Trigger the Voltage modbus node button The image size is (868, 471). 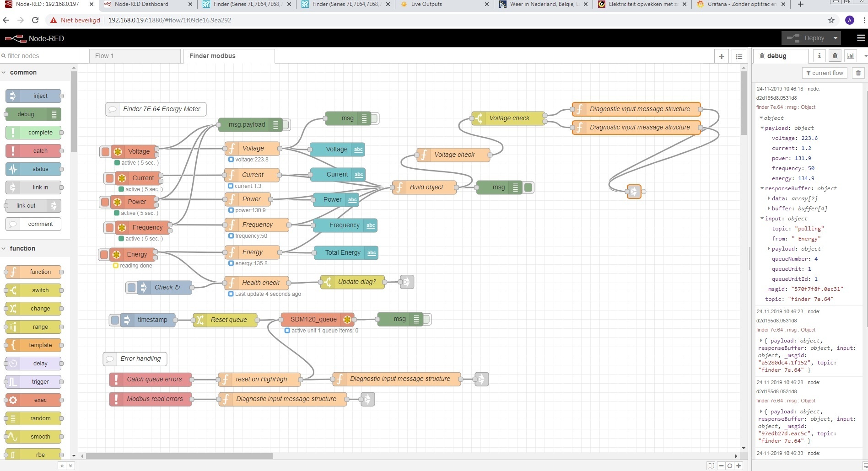tap(105, 151)
